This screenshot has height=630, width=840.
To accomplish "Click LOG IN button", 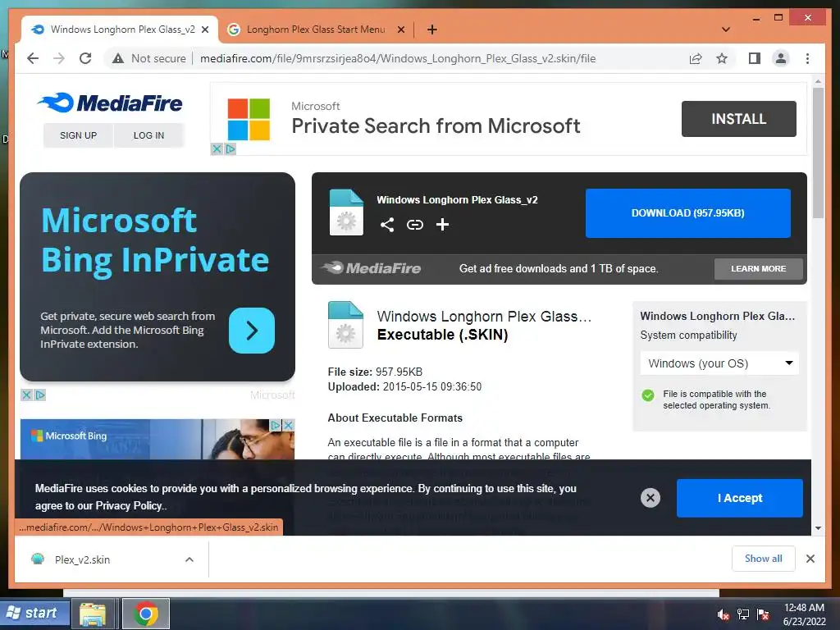I will coord(149,135).
